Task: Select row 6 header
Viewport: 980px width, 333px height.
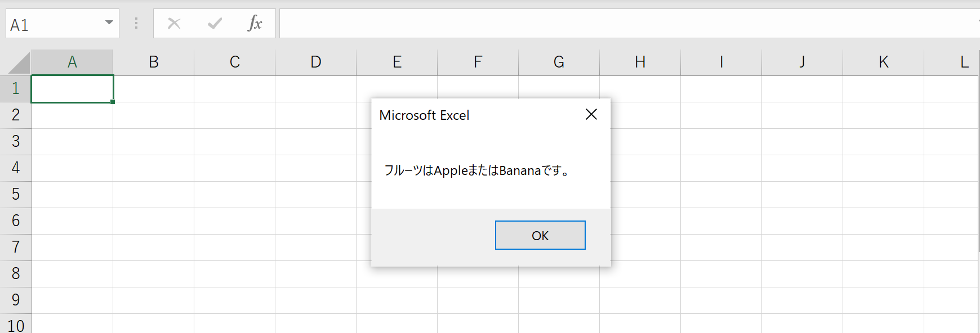Action: point(16,221)
